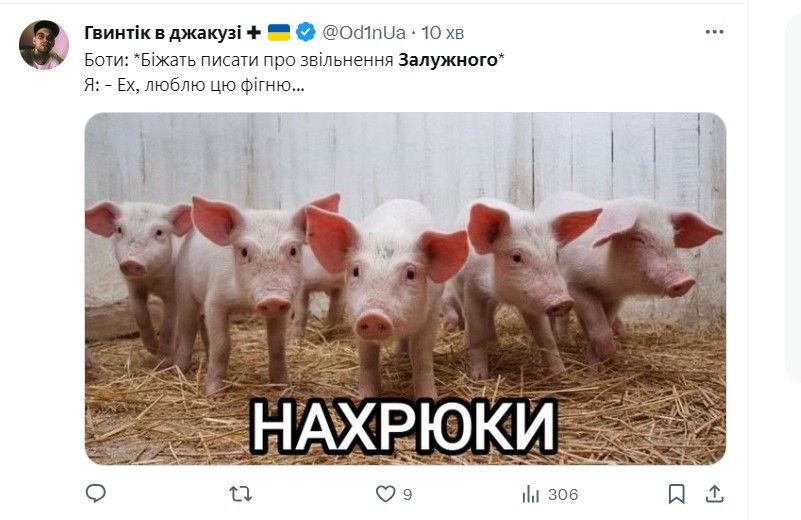Image resolution: width=801 pixels, height=520 pixels.
Task: Click the 306 views count
Action: click(563, 494)
